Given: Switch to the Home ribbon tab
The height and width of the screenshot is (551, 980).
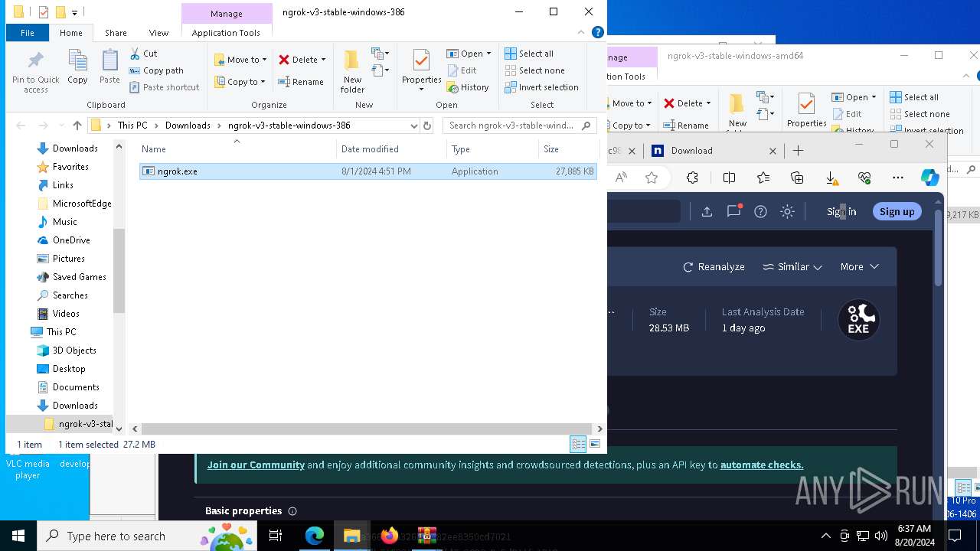Looking at the screenshot, I should [70, 33].
